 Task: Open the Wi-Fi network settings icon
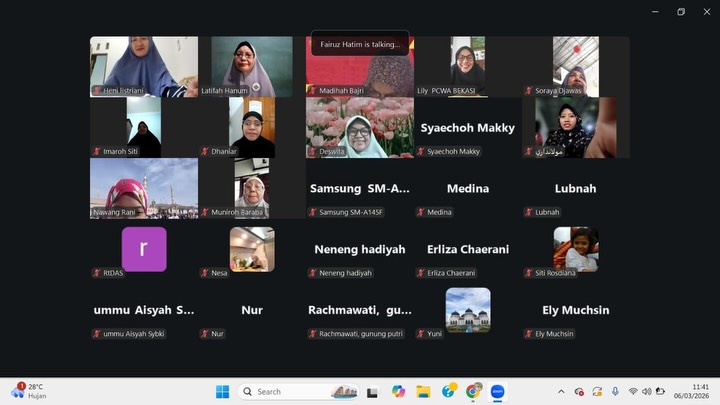coord(632,391)
